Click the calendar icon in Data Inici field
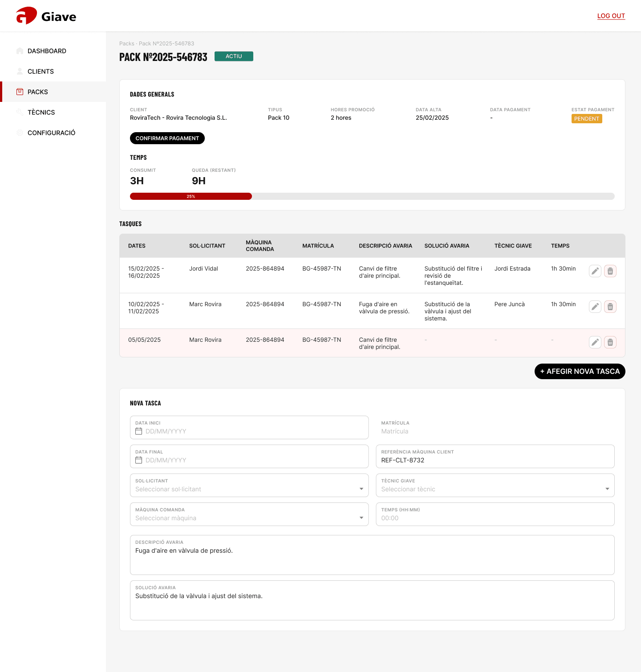This screenshot has height=672, width=641. coord(139,431)
